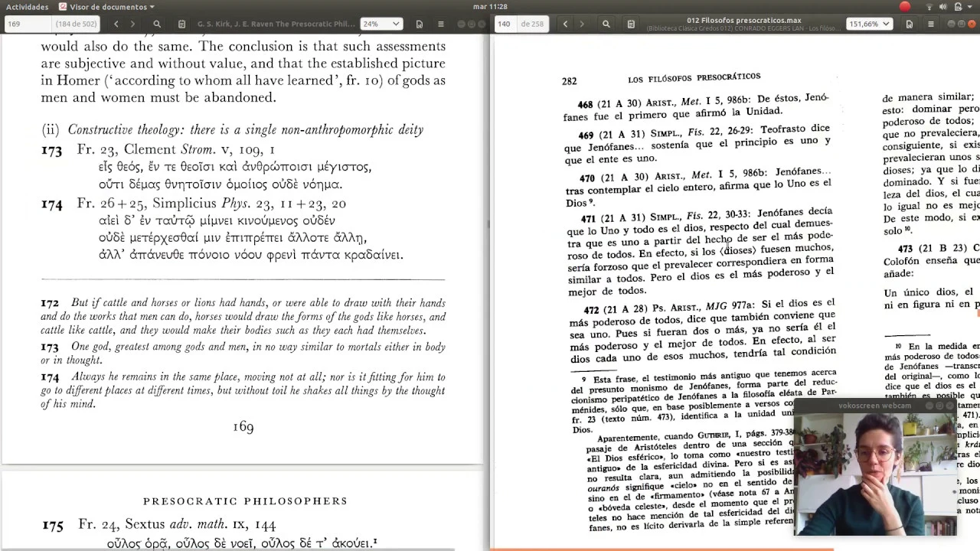The width and height of the screenshot is (980, 551).
Task: Open annotations tool in Kirk Raven window
Action: click(x=181, y=24)
